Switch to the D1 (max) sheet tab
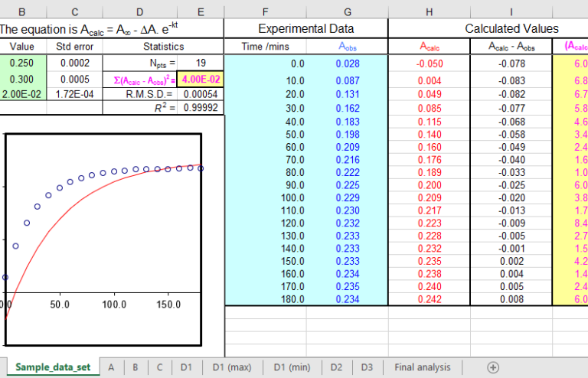Viewport: 588px width, 378px height. point(232,367)
